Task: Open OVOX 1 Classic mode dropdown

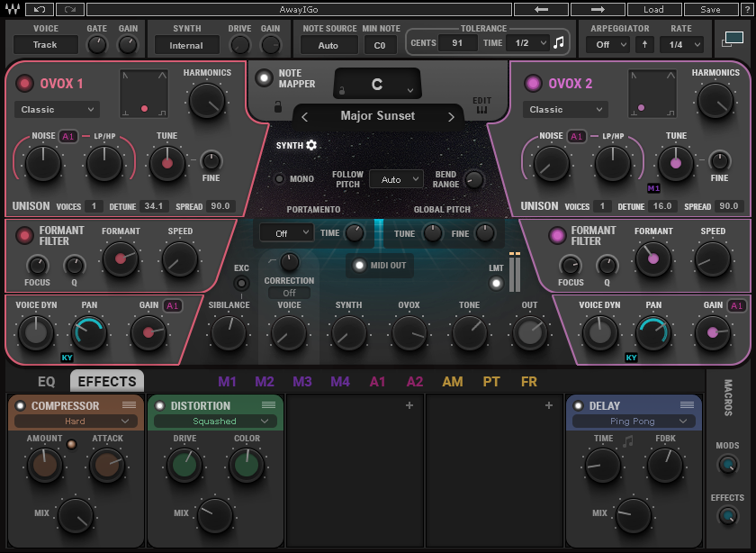Action: tap(57, 110)
